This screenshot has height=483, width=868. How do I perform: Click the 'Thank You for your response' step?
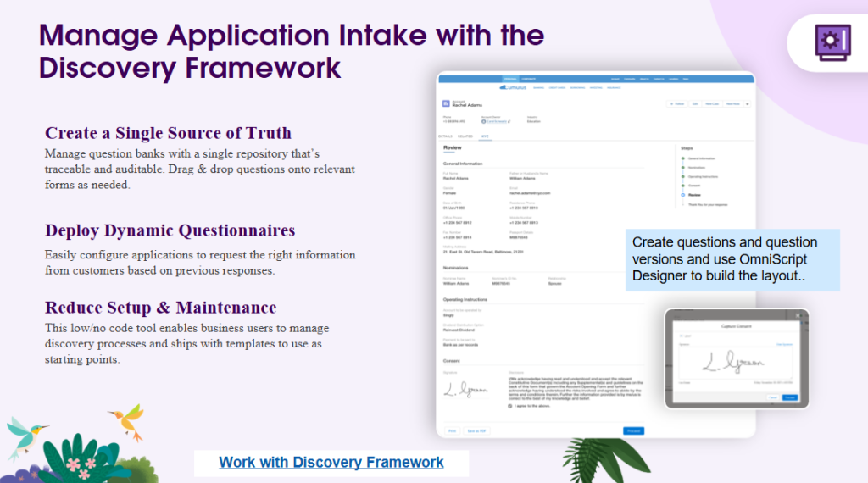tap(708, 205)
